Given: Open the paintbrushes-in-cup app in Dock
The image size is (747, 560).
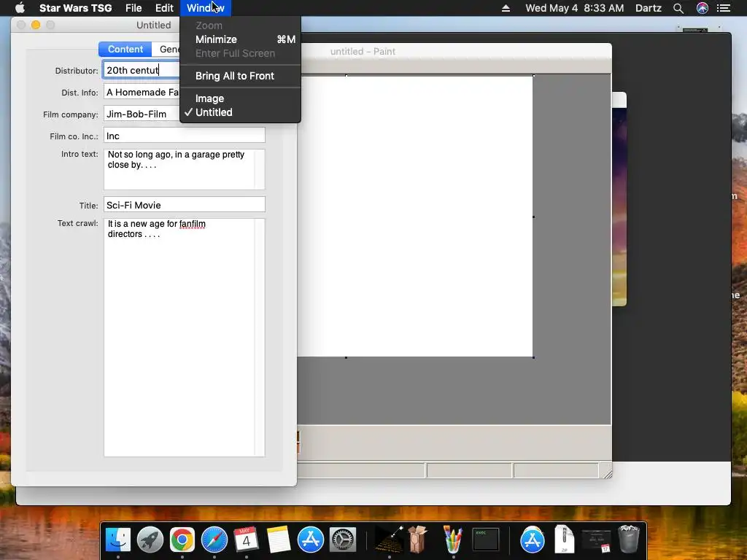Looking at the screenshot, I should (x=452, y=540).
